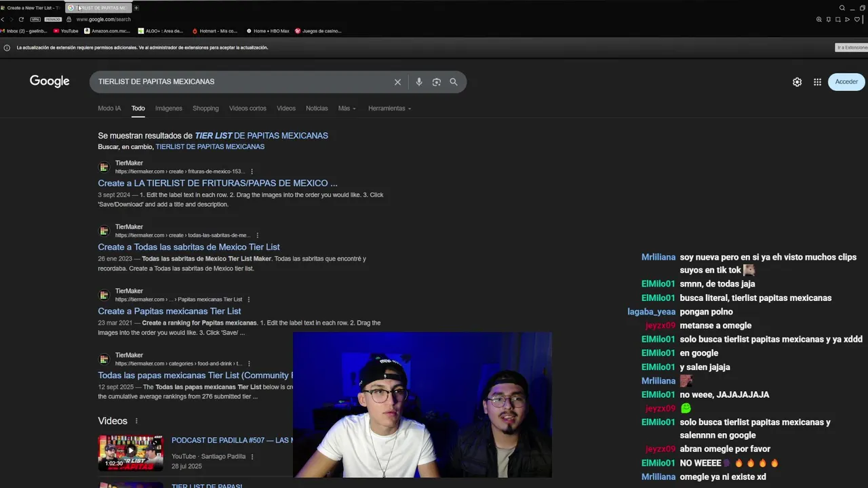868x488 pixels.
Task: Click Ir a Extensiones button
Action: click(852, 47)
